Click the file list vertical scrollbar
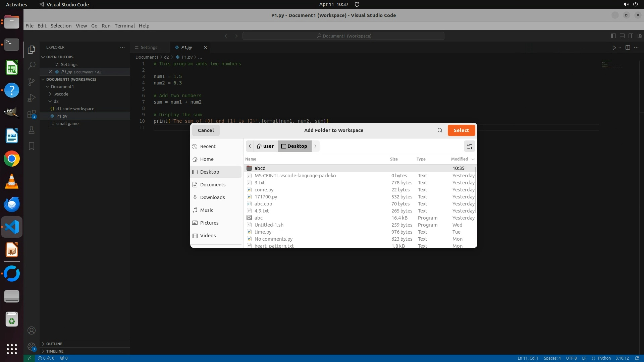Image resolution: width=644 pixels, height=362 pixels. coord(476,189)
